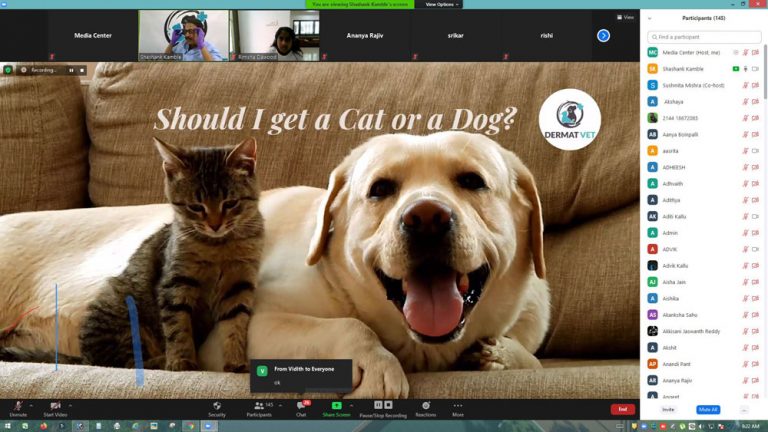Viewport: 768px width, 432px height.
Task: Stop the recording from bottom toolbar
Action: pos(388,405)
